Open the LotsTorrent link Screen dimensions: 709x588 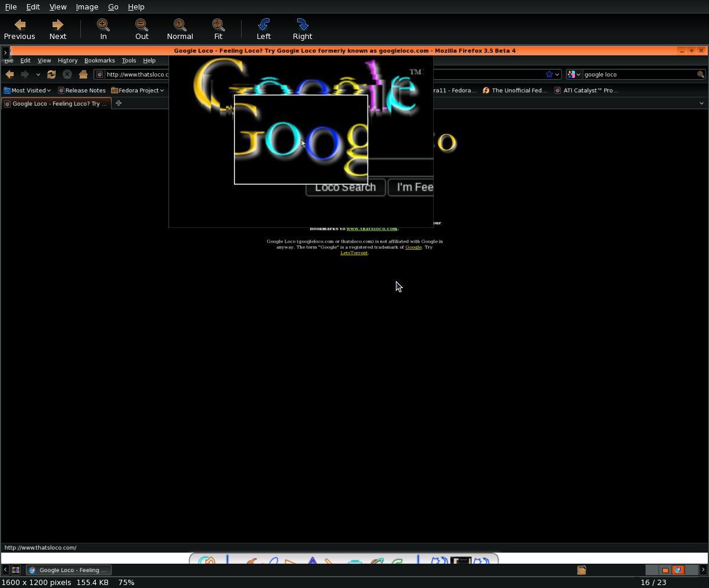tap(354, 253)
